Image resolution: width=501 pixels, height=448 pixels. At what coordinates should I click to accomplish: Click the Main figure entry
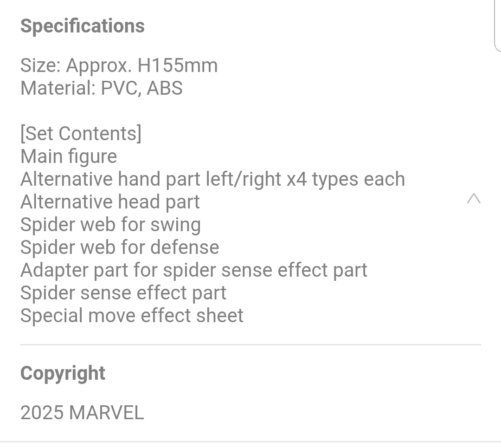coord(69,157)
